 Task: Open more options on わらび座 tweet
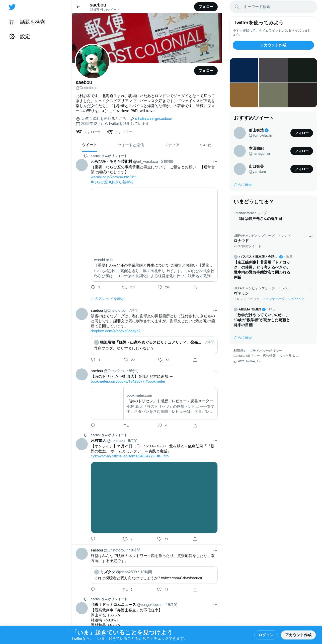pos(215,162)
